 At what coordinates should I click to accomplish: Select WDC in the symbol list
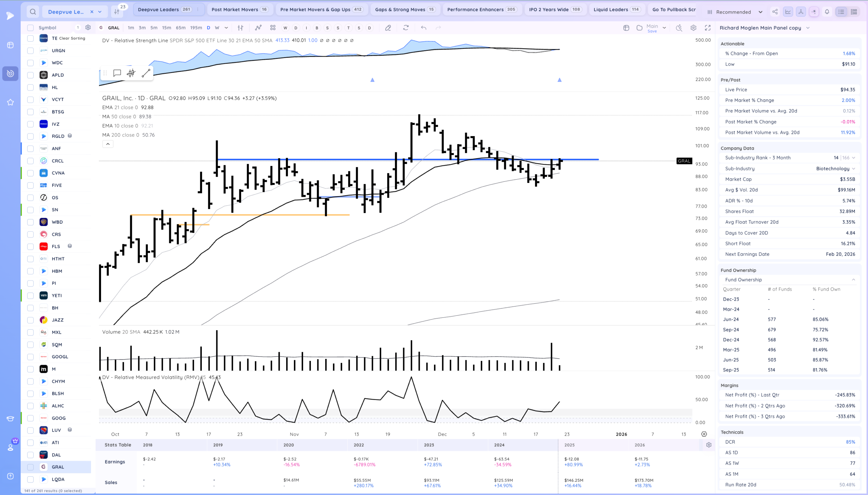point(57,63)
